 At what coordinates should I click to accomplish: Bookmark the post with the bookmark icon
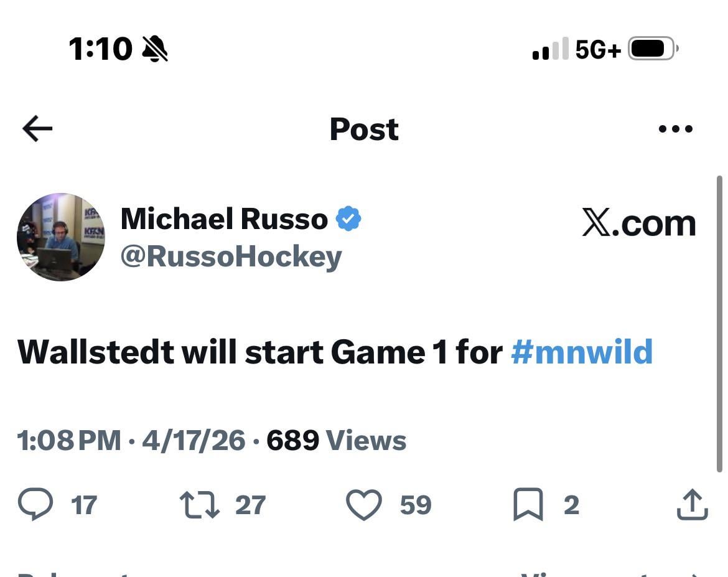528,505
